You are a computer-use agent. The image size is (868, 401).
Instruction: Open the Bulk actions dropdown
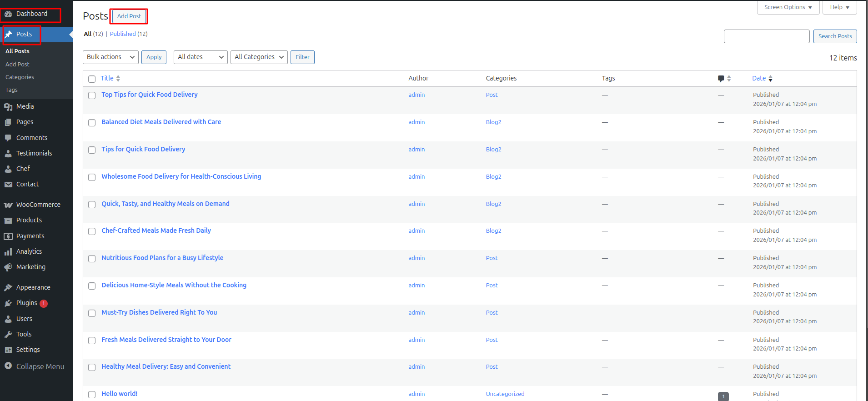[110, 57]
